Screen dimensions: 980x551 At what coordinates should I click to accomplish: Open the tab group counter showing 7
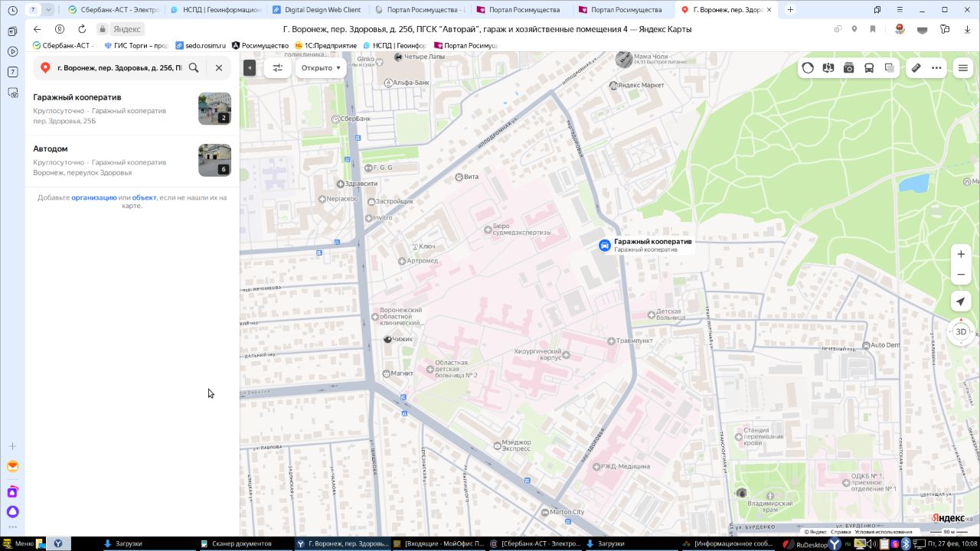(33, 10)
